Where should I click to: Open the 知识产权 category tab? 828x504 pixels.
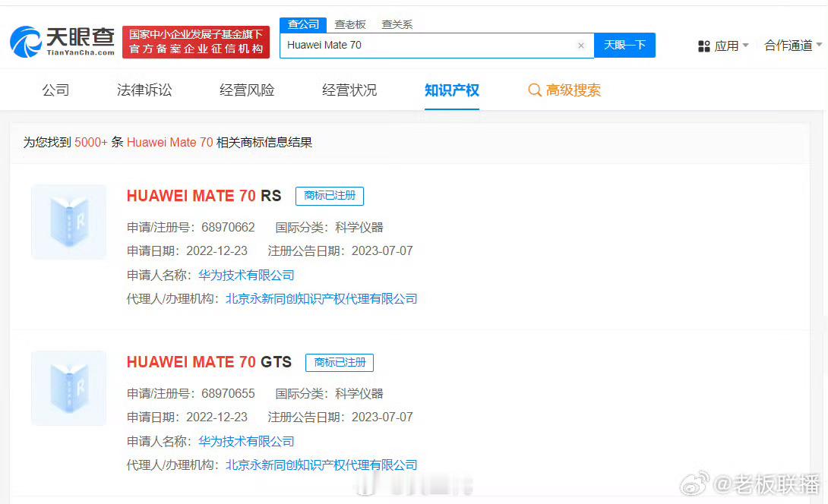click(x=451, y=90)
